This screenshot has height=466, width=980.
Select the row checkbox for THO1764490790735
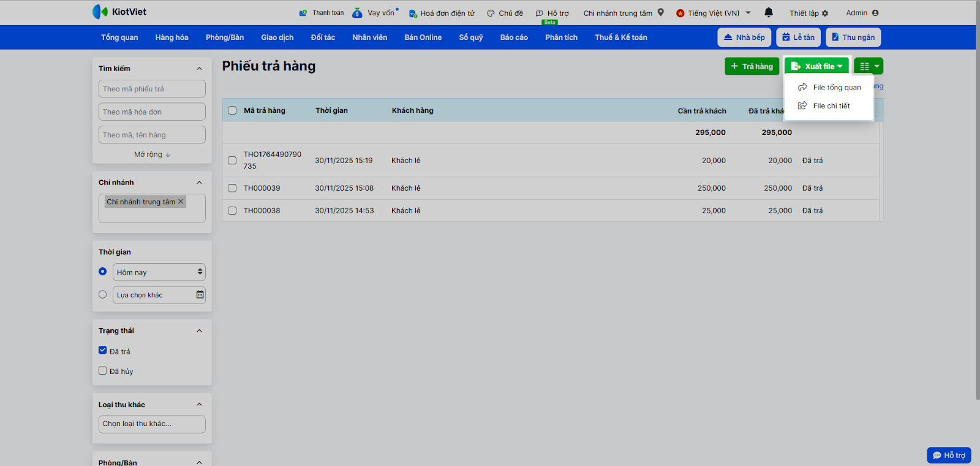pos(232,161)
